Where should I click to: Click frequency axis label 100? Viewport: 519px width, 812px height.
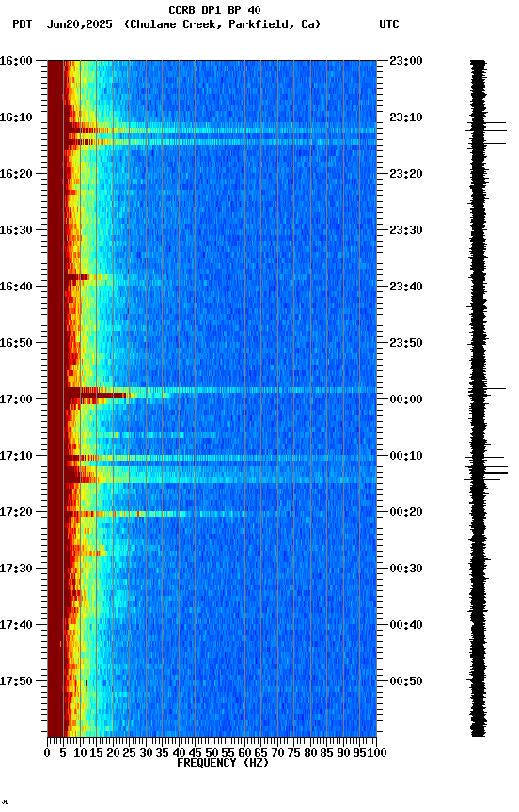377,753
